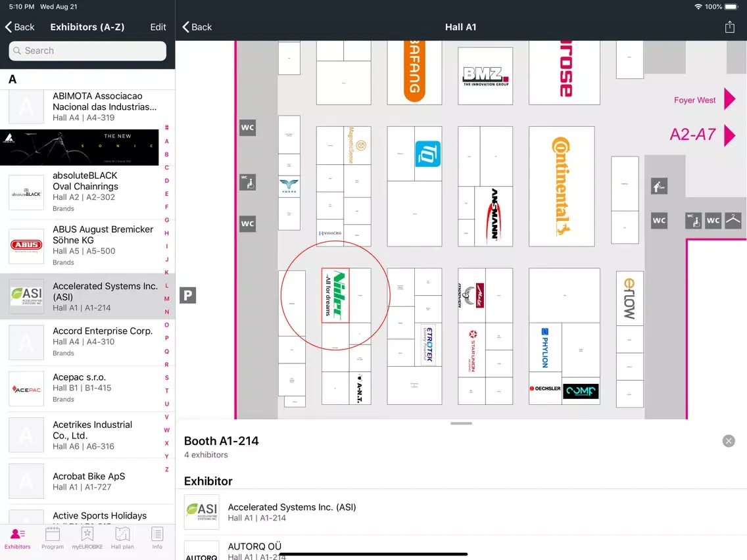Go back from the Exhibitors (A-Z) list
The image size is (747, 560).
(20, 27)
